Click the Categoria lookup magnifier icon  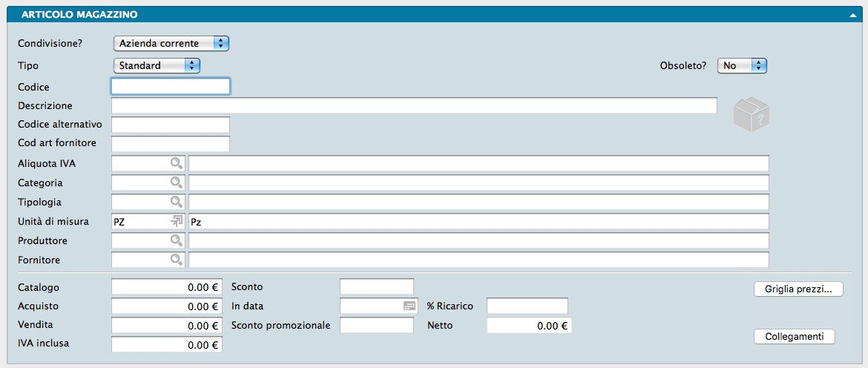tap(177, 183)
